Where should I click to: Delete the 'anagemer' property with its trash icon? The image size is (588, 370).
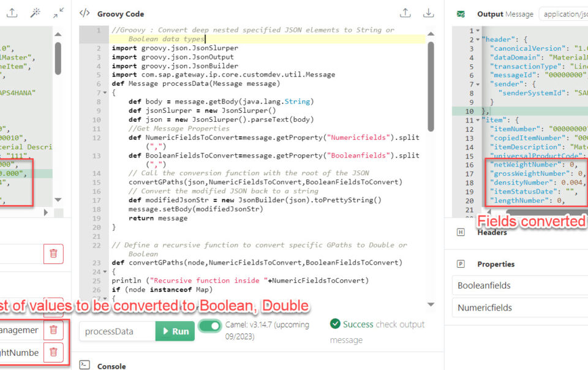click(x=53, y=330)
